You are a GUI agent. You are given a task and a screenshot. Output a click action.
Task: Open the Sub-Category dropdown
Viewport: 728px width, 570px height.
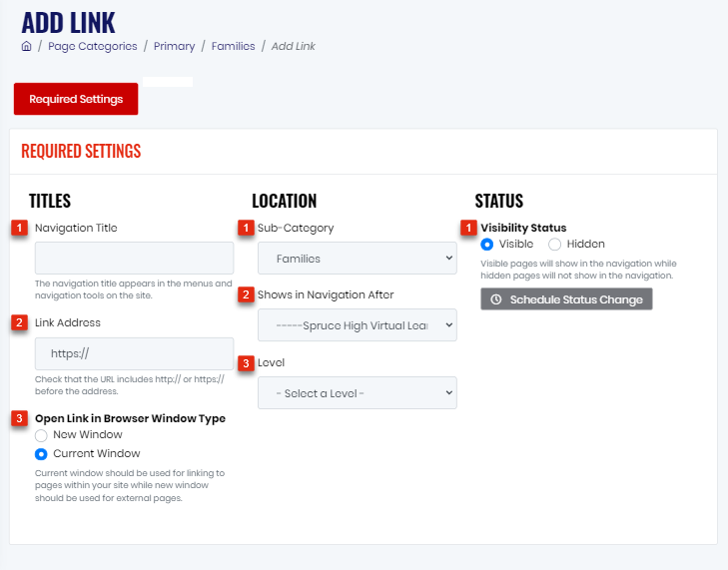[x=358, y=259]
